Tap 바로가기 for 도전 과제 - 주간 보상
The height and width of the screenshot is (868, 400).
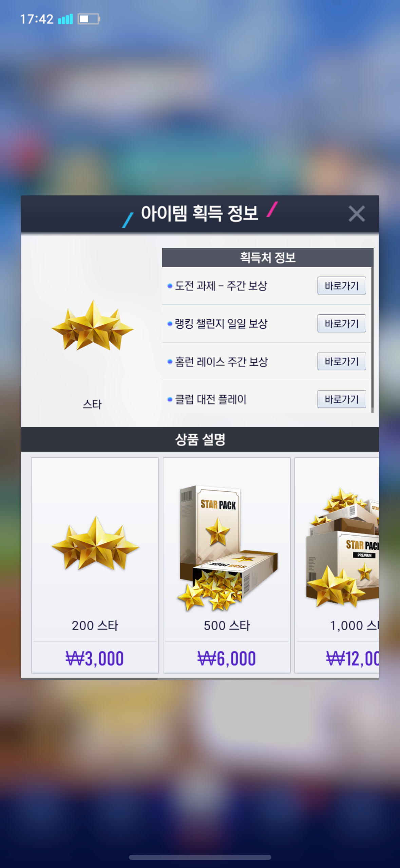click(341, 286)
